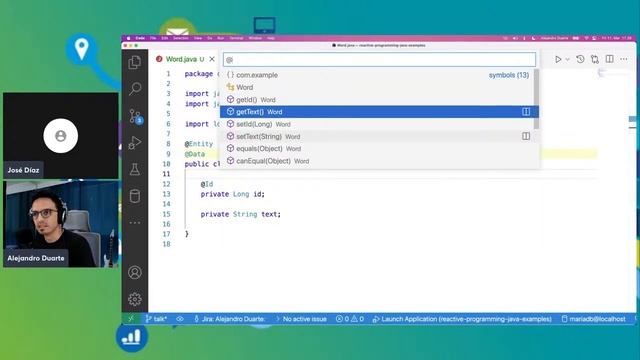Open setText(String) to the side
This screenshot has height=360, width=640.
coord(526,136)
